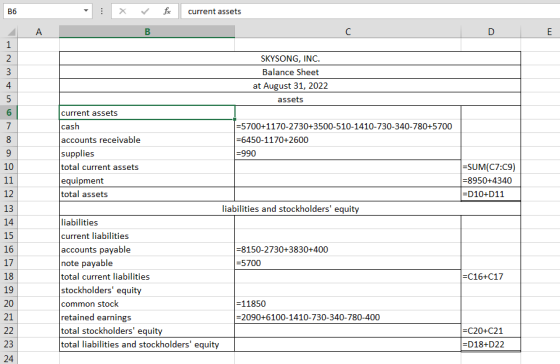Click the formula bar text 'current assets'

click(x=214, y=11)
